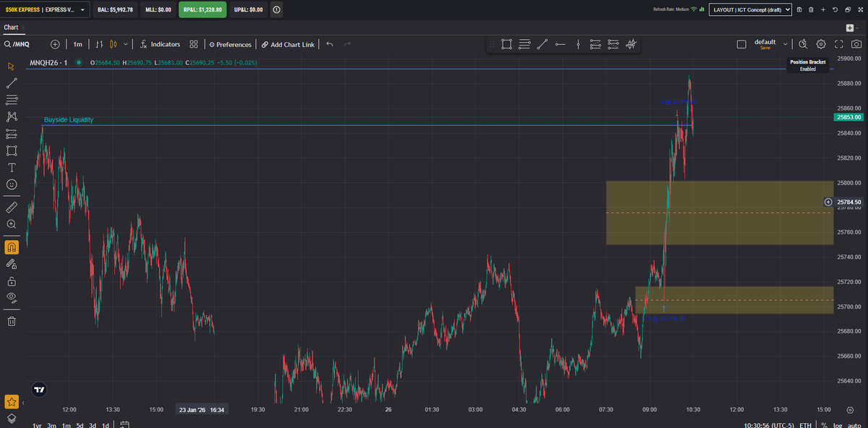This screenshot has width=868, height=428.
Task: Toggle magnet mode
Action: pos(11,247)
